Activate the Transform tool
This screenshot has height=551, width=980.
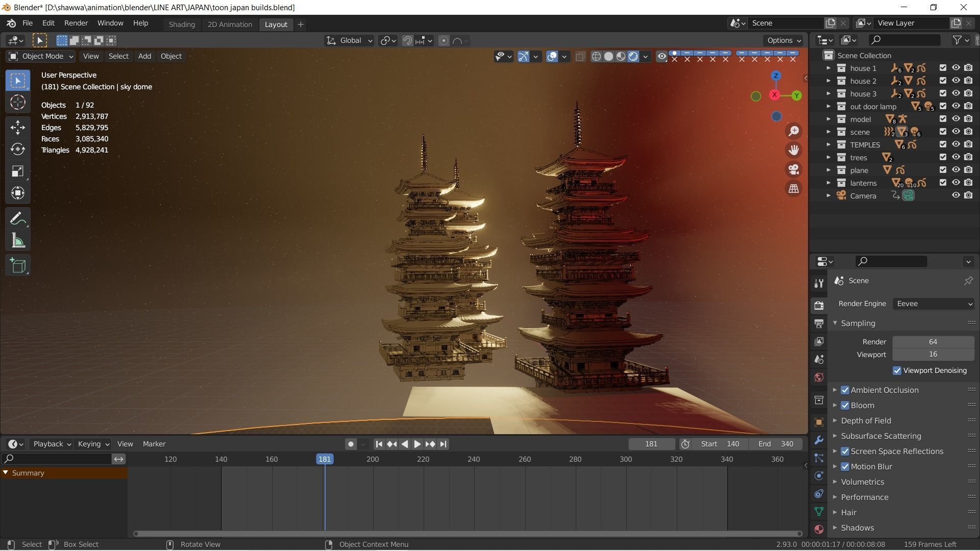tap(18, 193)
